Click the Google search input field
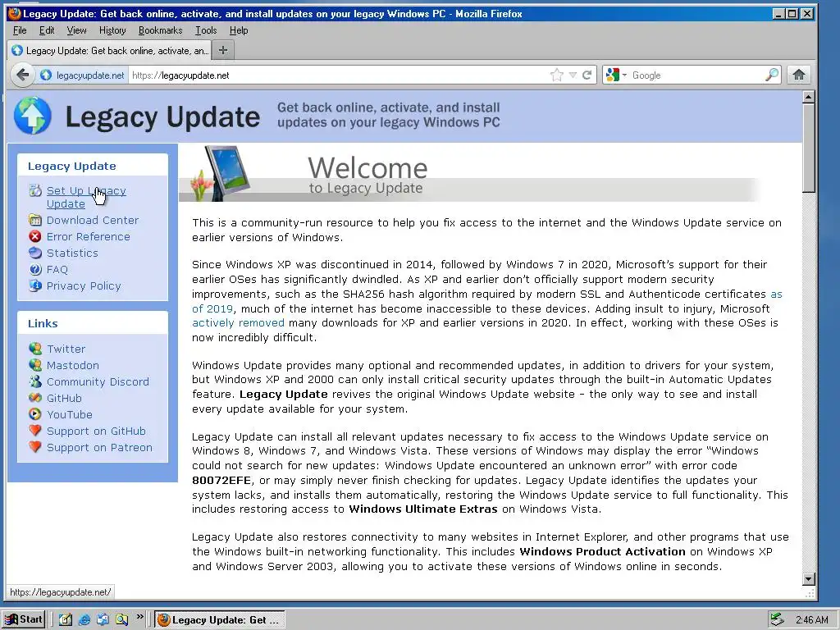840x630 pixels. click(696, 75)
